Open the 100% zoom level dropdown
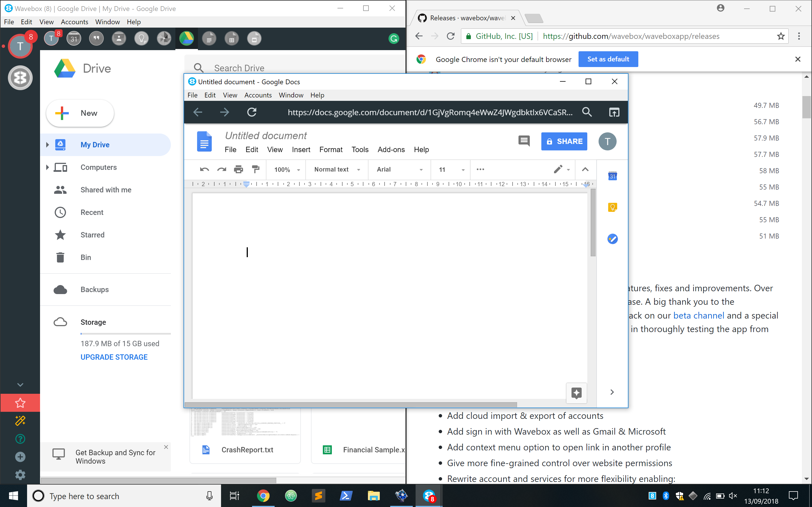Image resolution: width=812 pixels, height=507 pixels. [286, 169]
